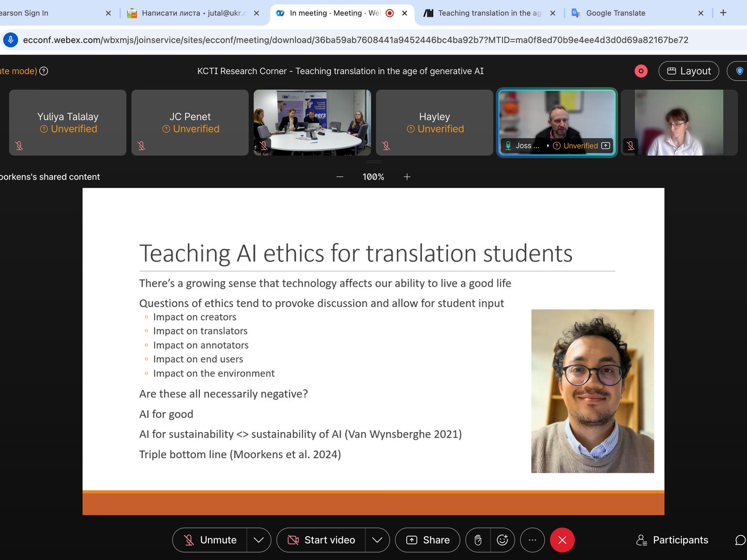The height and width of the screenshot is (560, 747).
Task: Click the browser voice search microphone icon
Action: pos(11,40)
